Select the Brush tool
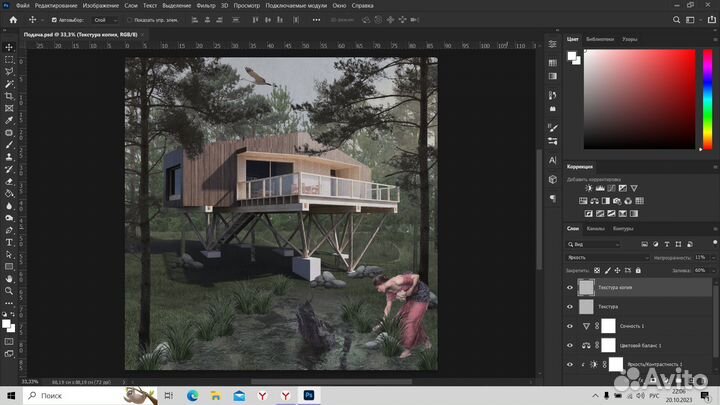The width and height of the screenshot is (720, 405). (x=9, y=145)
